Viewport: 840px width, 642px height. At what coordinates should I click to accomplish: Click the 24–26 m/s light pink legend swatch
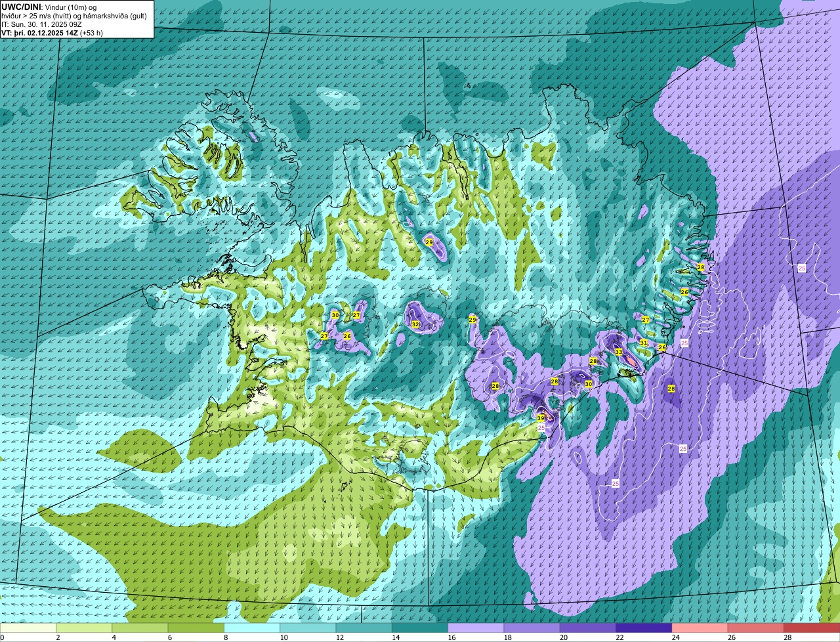click(700, 628)
